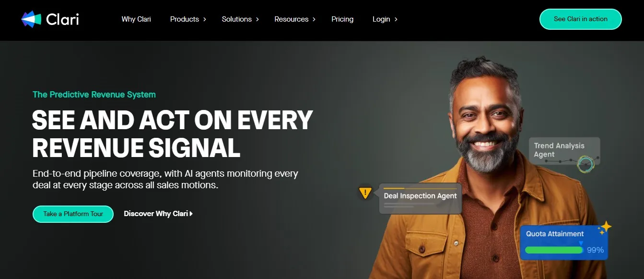The height and width of the screenshot is (279, 644).
Task: Click the circular trend analysis ring icon
Action: point(585,165)
